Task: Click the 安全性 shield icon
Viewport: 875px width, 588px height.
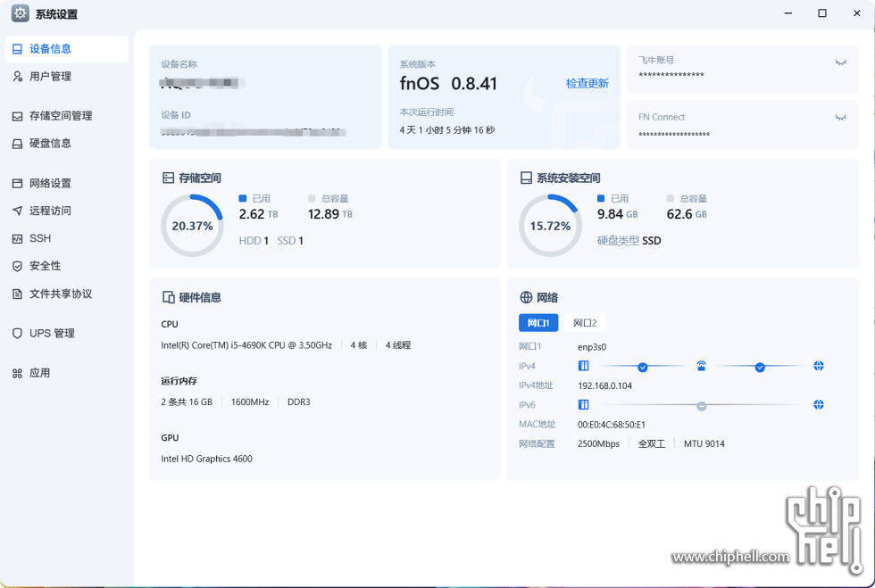Action: [x=17, y=266]
